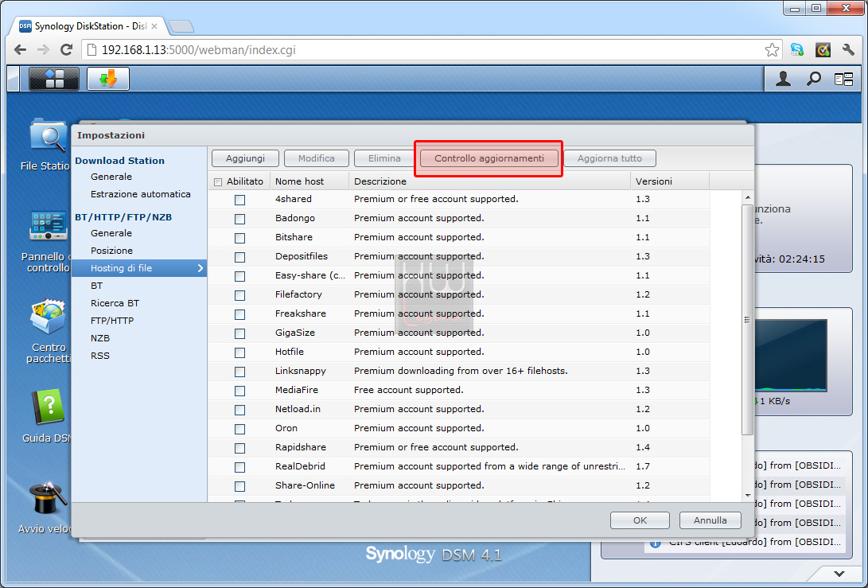Click the Descrizione column header
The height and width of the screenshot is (588, 868).
tap(490, 181)
